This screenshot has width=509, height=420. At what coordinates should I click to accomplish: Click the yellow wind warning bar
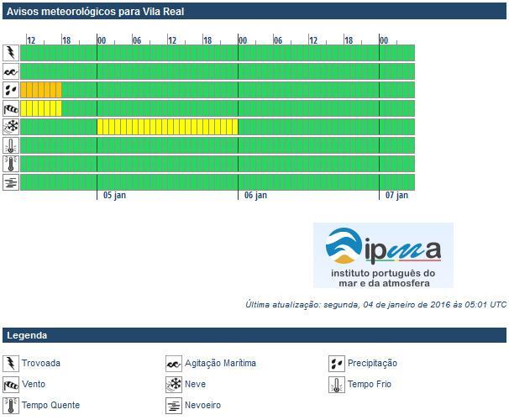point(41,108)
